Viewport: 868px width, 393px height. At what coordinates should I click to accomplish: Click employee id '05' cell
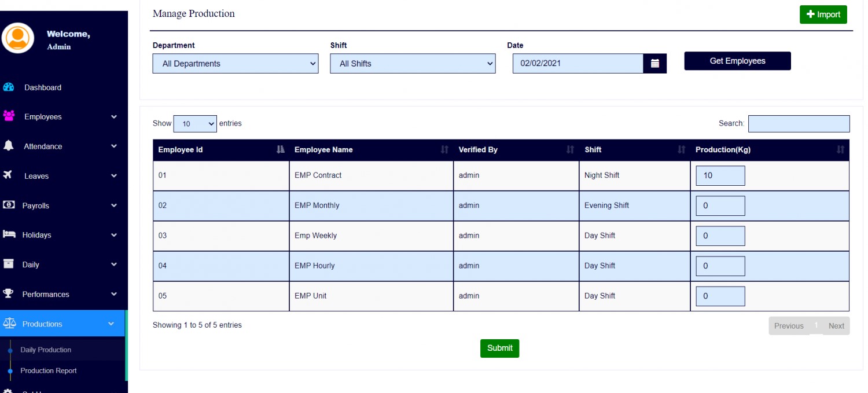tap(221, 296)
